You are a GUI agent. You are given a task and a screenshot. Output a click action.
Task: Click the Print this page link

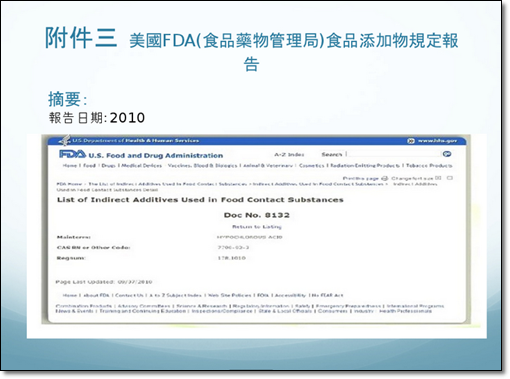(361, 178)
